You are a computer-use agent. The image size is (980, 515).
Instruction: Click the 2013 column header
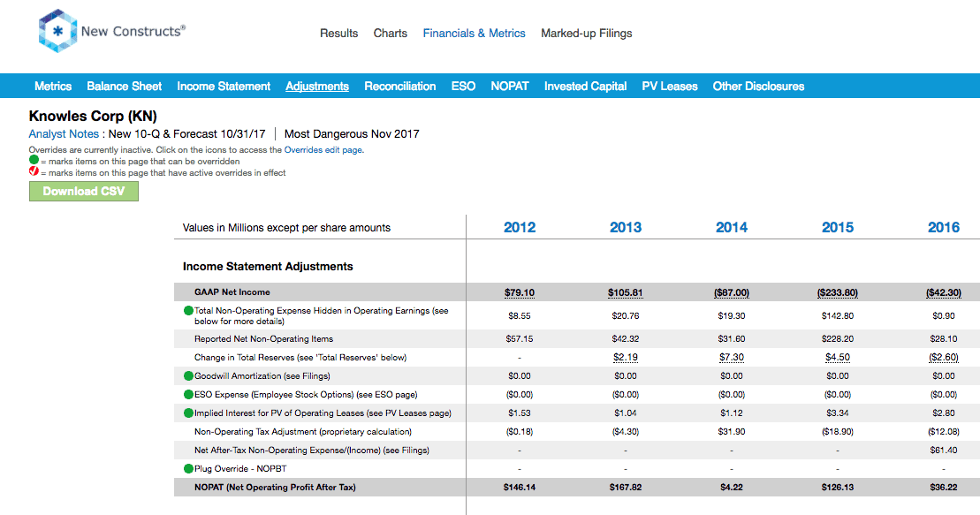click(626, 228)
